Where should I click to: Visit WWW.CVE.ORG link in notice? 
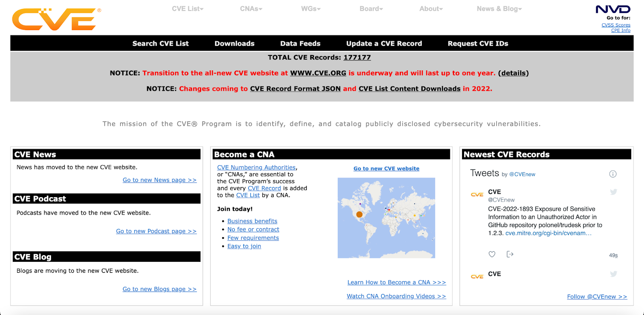318,73
